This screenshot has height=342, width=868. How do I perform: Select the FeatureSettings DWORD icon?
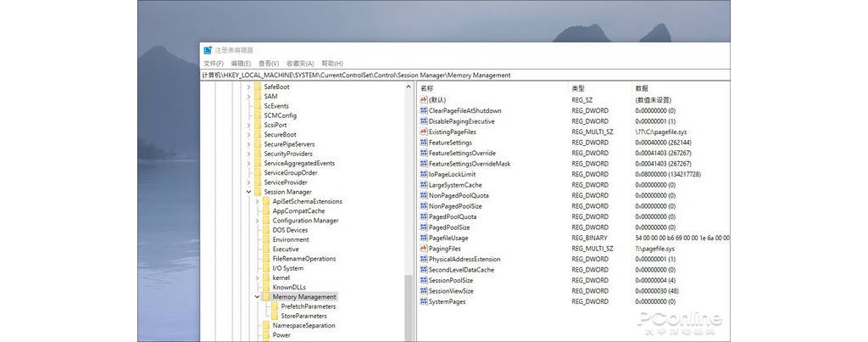pos(424,143)
